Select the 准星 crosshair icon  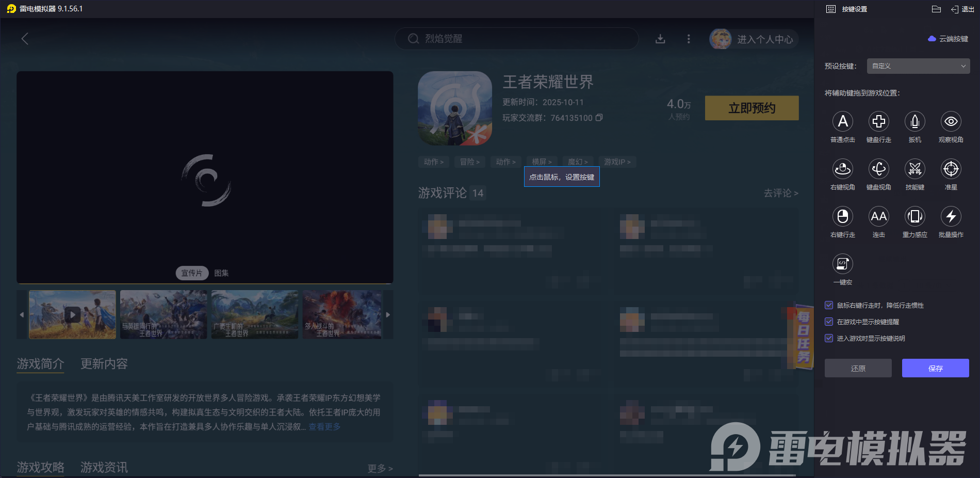(951, 169)
